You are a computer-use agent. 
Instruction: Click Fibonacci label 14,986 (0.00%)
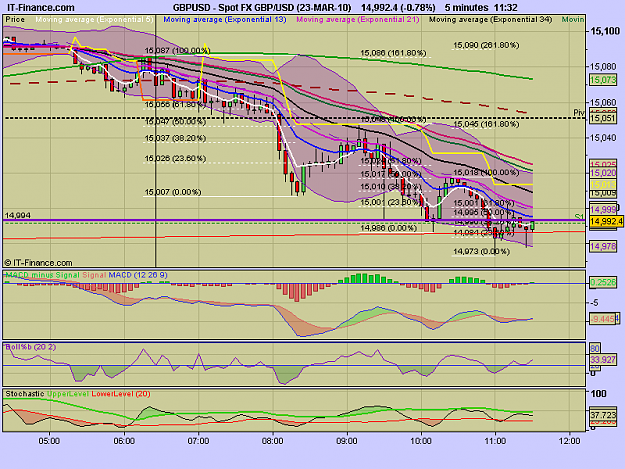(388, 228)
